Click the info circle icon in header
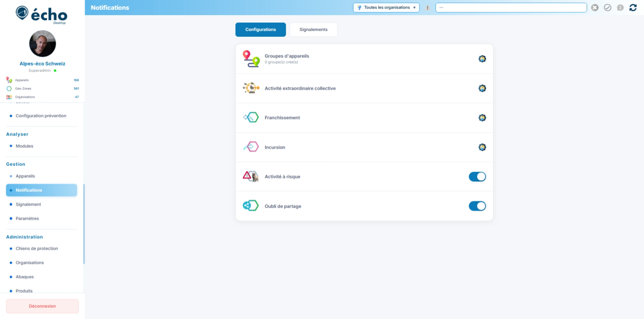644x319 pixels. (x=620, y=8)
